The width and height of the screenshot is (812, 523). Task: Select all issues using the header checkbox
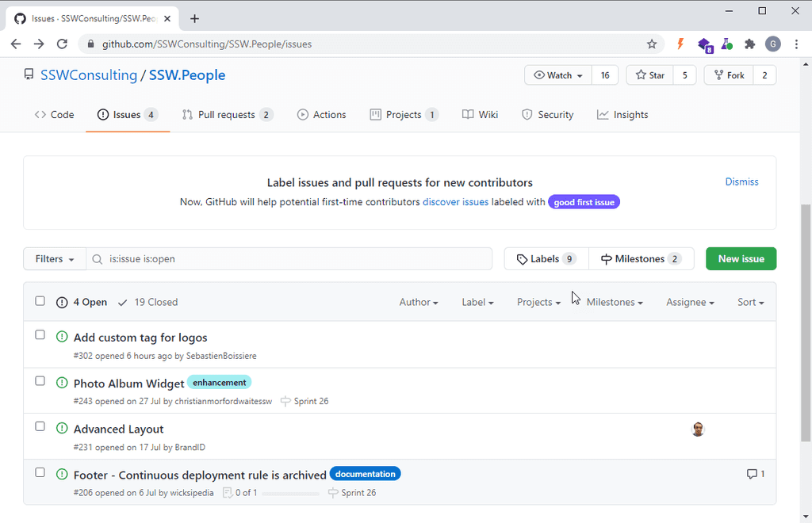40,300
